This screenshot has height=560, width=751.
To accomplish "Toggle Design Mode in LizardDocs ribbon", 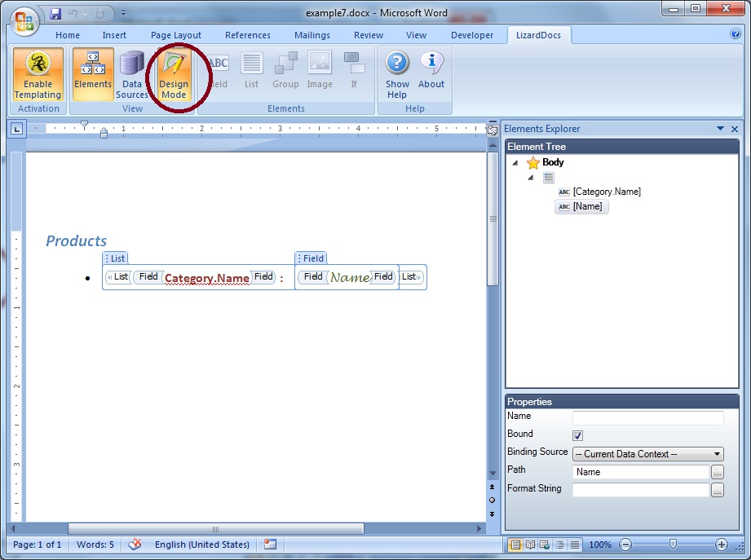I will coord(174,74).
